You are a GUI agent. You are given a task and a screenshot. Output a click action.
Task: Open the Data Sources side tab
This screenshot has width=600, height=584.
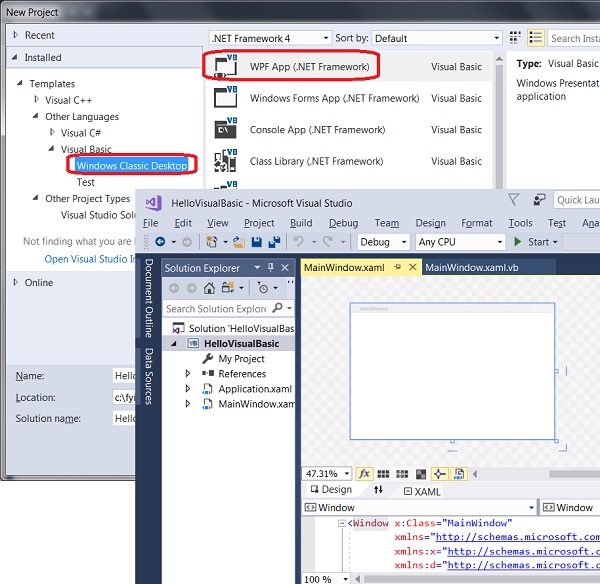tap(148, 376)
